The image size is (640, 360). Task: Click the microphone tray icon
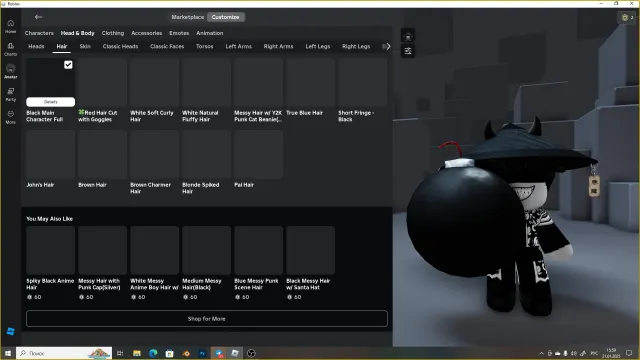pyautogui.click(x=565, y=353)
